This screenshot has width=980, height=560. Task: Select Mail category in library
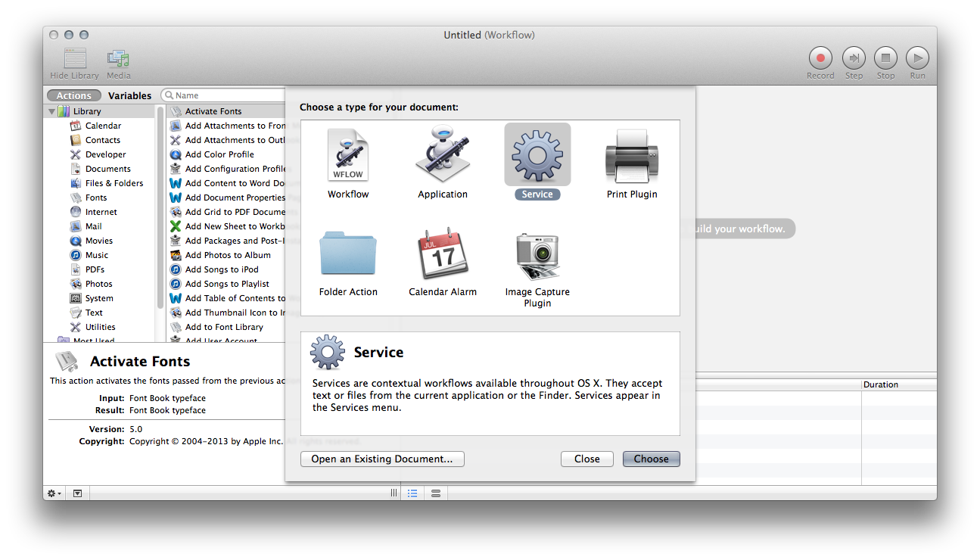click(x=93, y=226)
